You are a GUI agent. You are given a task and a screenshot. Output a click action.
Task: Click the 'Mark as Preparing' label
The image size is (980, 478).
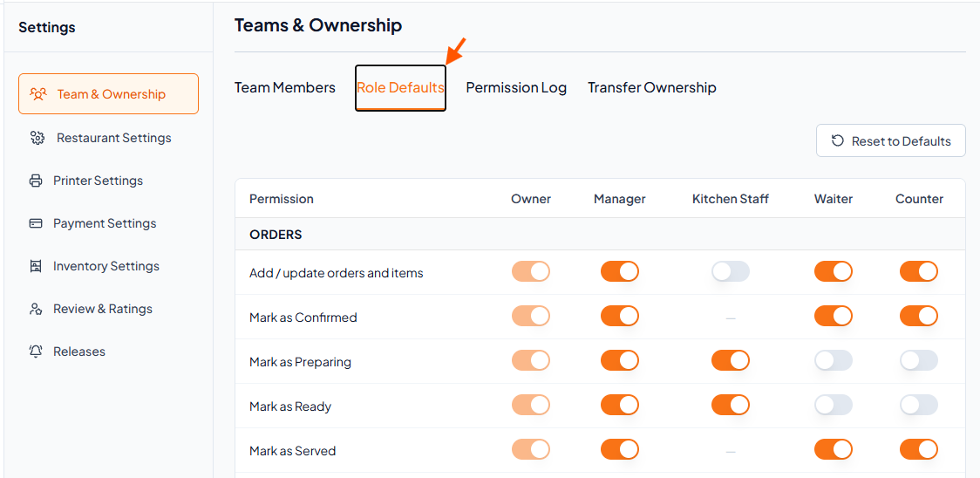(300, 362)
